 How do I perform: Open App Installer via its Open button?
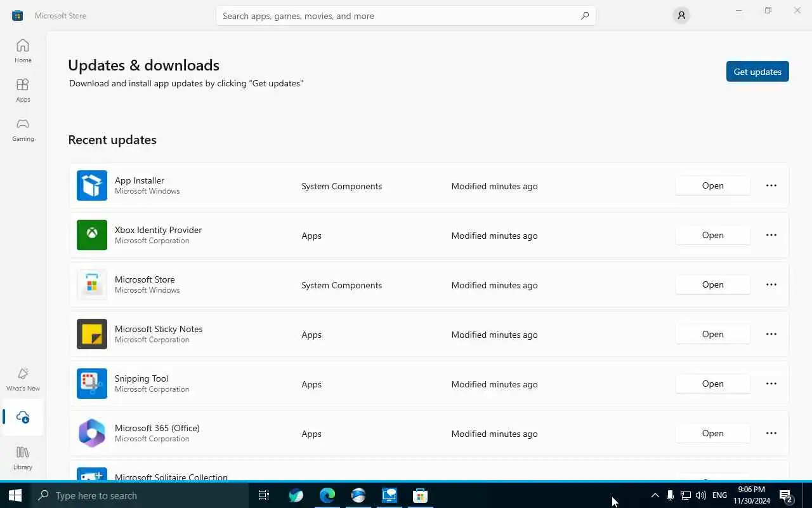coord(713,185)
